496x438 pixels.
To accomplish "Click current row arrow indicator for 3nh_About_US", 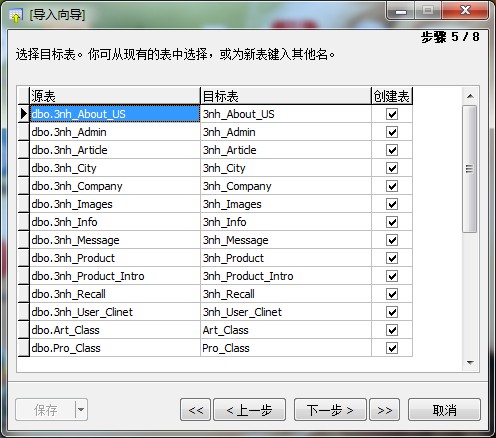I will click(x=24, y=114).
